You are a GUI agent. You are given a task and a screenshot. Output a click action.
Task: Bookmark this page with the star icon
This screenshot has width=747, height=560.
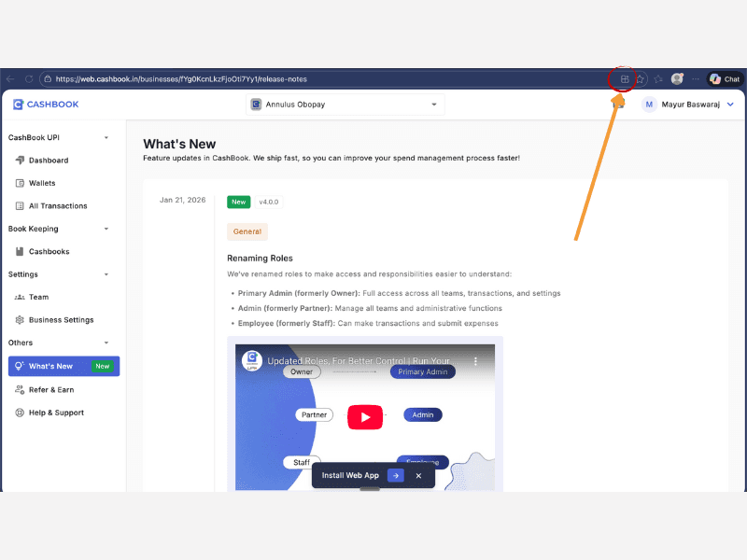point(641,79)
